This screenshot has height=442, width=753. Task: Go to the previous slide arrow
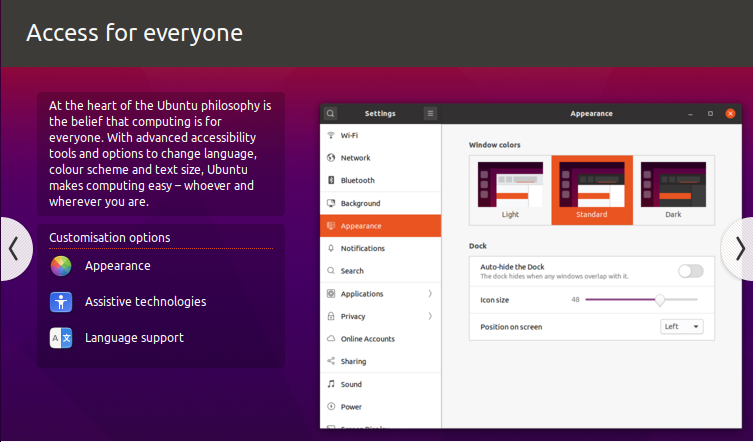[x=14, y=249]
